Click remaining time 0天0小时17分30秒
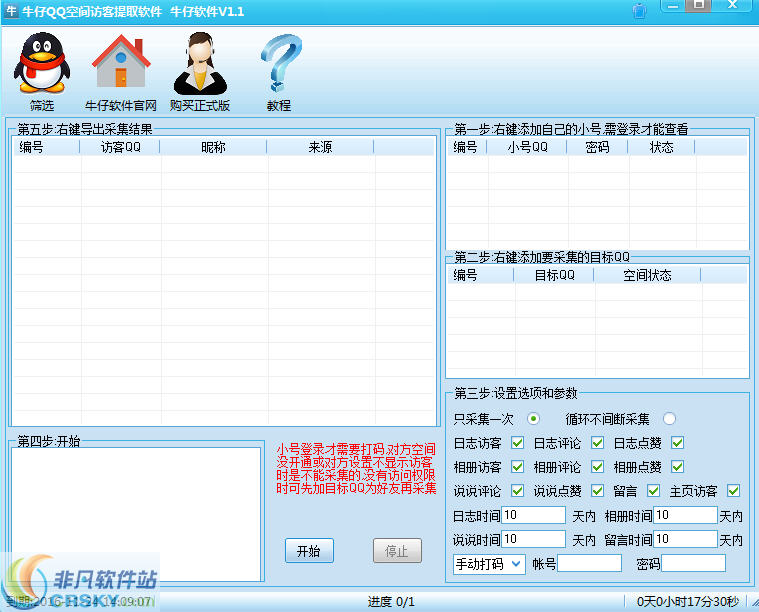The image size is (759, 612). [688, 602]
